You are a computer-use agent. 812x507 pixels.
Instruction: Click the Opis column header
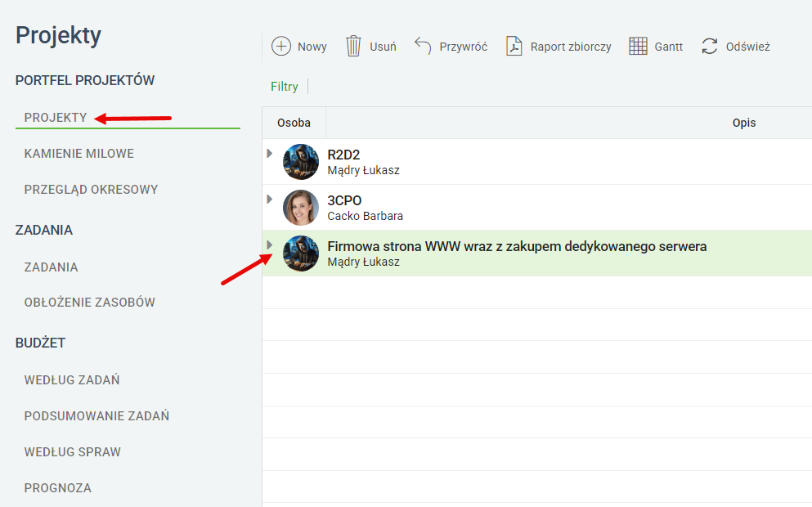point(743,123)
